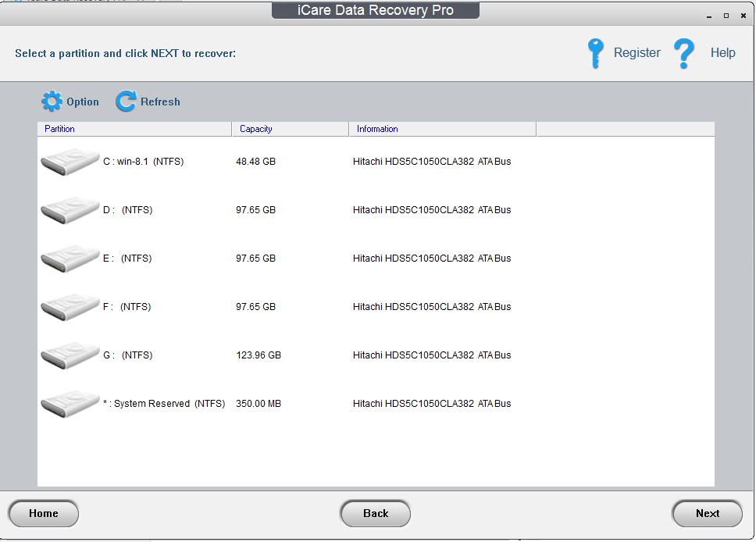Select the E: (NTFS) partition label
Screen dimensions: 756x542
click(x=127, y=258)
